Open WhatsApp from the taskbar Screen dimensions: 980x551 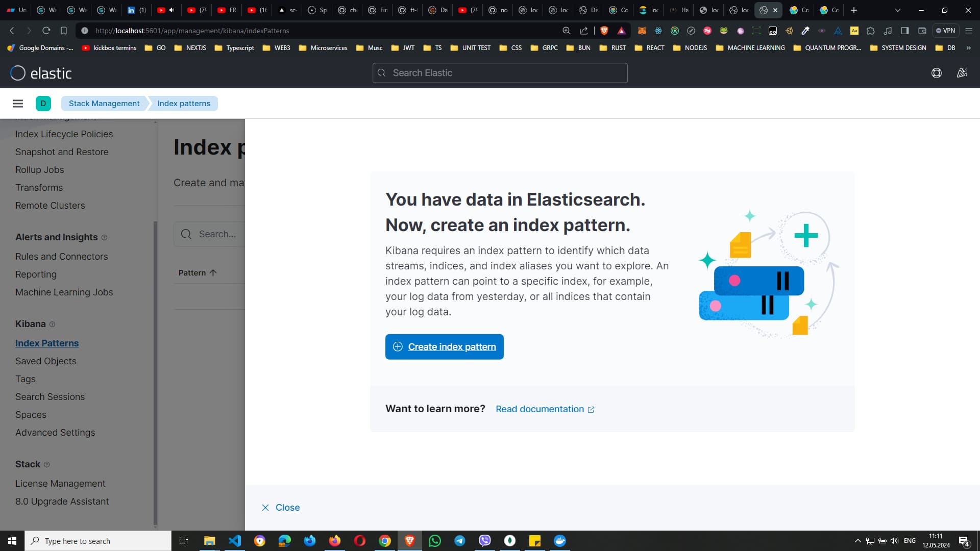pos(434,540)
